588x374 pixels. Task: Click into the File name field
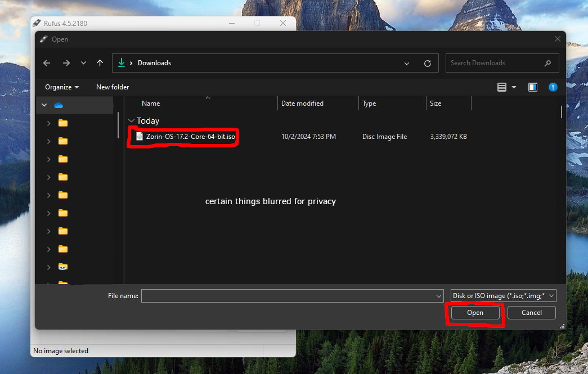pos(288,296)
